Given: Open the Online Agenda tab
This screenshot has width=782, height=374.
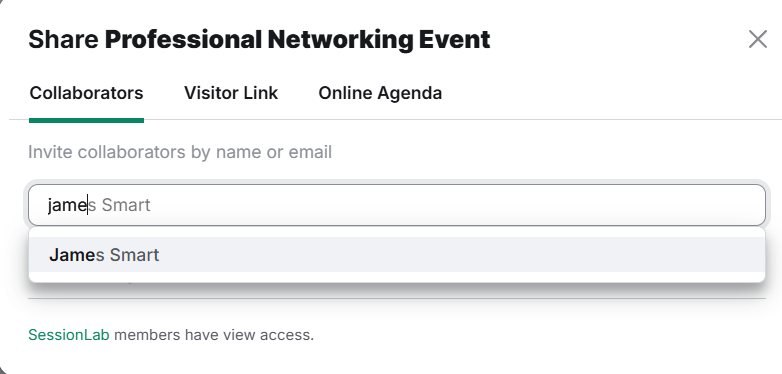Looking at the screenshot, I should [380, 93].
